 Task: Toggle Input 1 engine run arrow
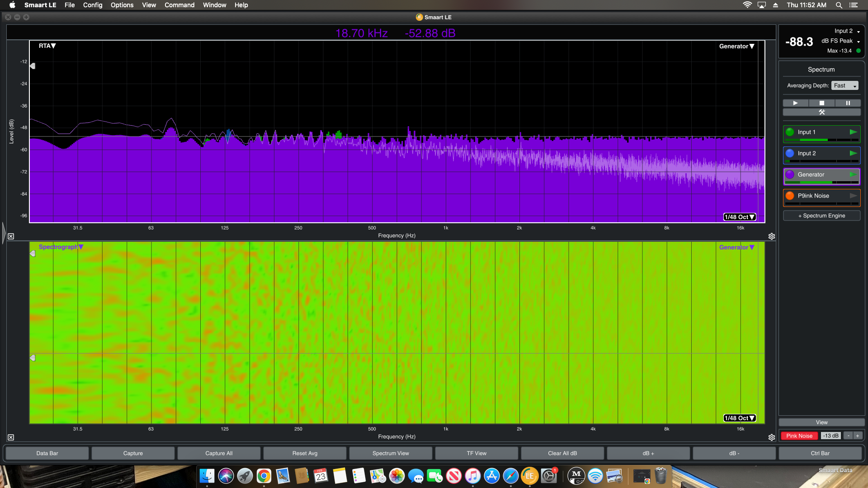tap(853, 132)
